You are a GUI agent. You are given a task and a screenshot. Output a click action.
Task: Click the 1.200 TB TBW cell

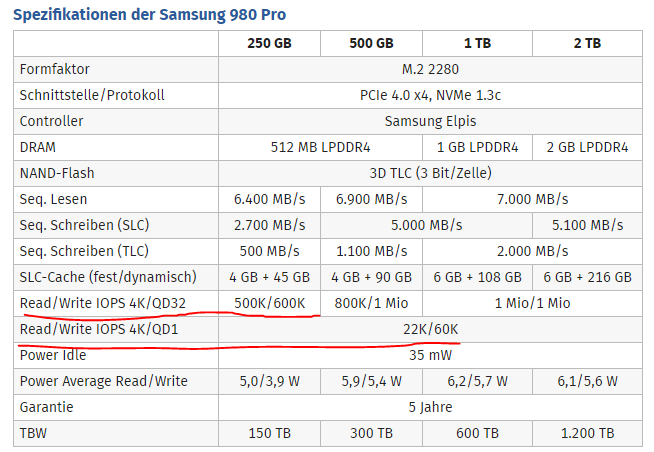click(x=587, y=433)
